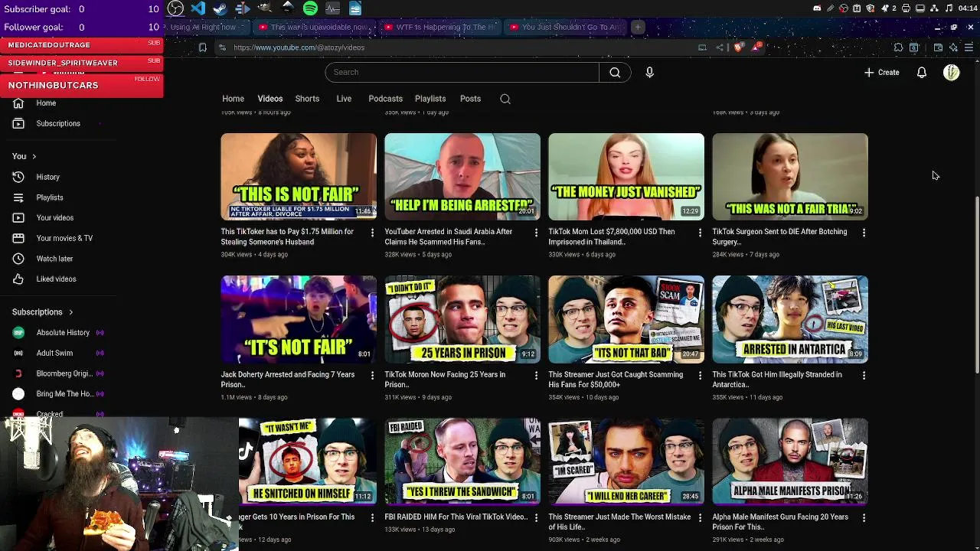This screenshot has height=551, width=980.
Task: Open Subscriptions in the sidebar
Action: coord(60,123)
